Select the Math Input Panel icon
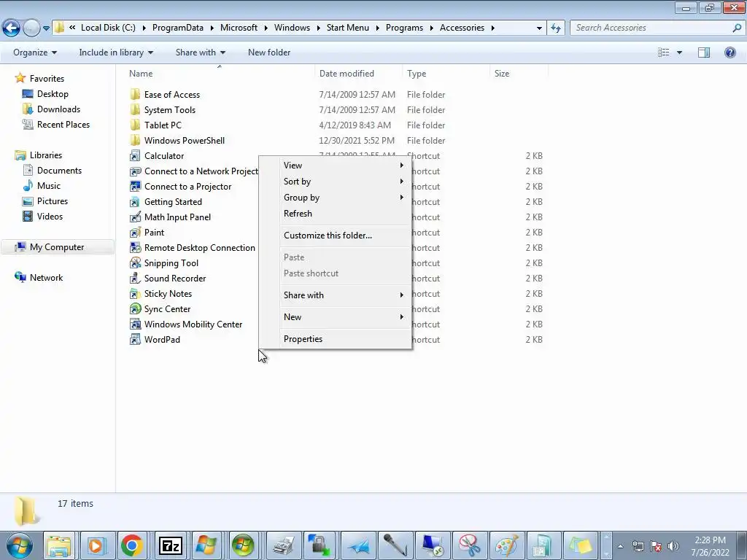This screenshot has height=560, width=747. (135, 217)
